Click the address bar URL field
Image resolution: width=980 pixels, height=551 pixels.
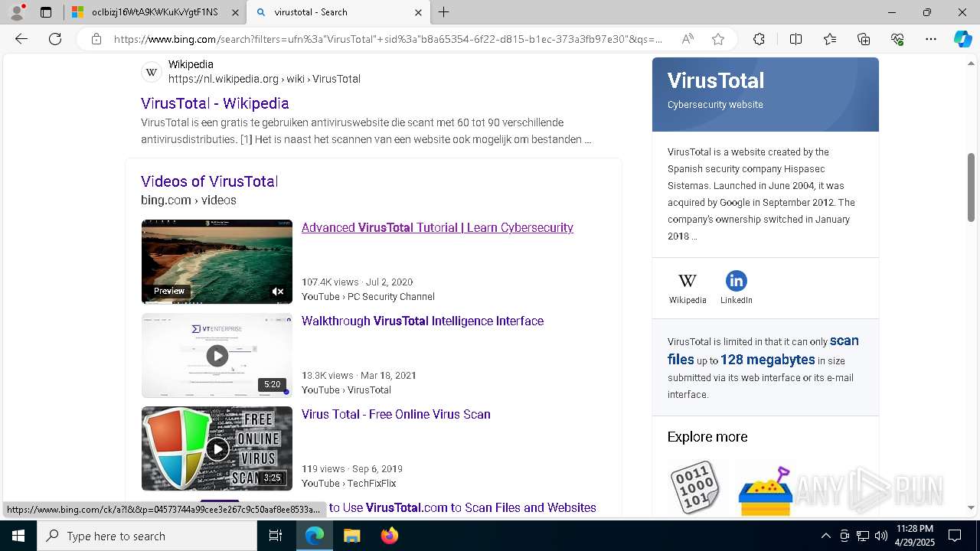point(388,39)
